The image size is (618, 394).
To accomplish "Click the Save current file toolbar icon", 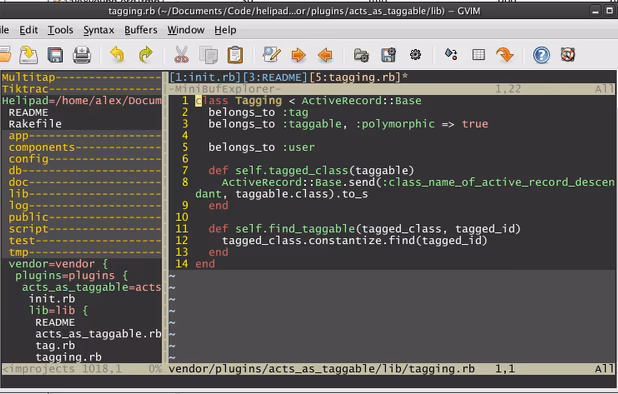I will pos(28,55).
